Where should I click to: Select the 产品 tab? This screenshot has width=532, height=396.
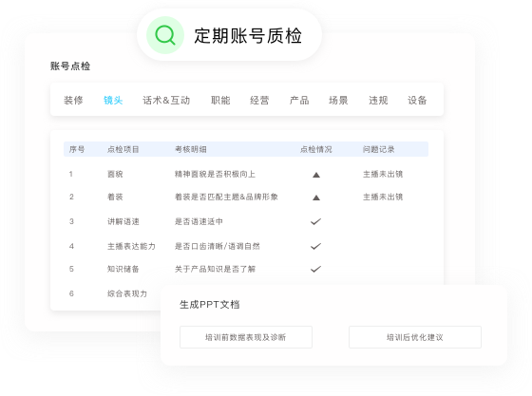[299, 101]
